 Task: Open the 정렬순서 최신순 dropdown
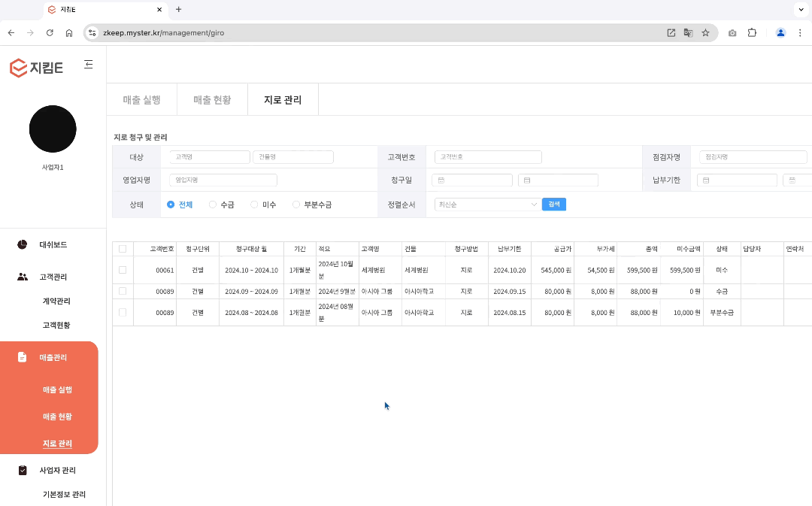coord(486,205)
